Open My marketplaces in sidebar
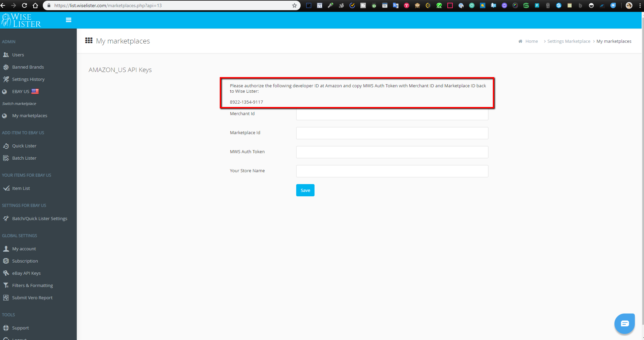This screenshot has width=644, height=340. pyautogui.click(x=30, y=115)
